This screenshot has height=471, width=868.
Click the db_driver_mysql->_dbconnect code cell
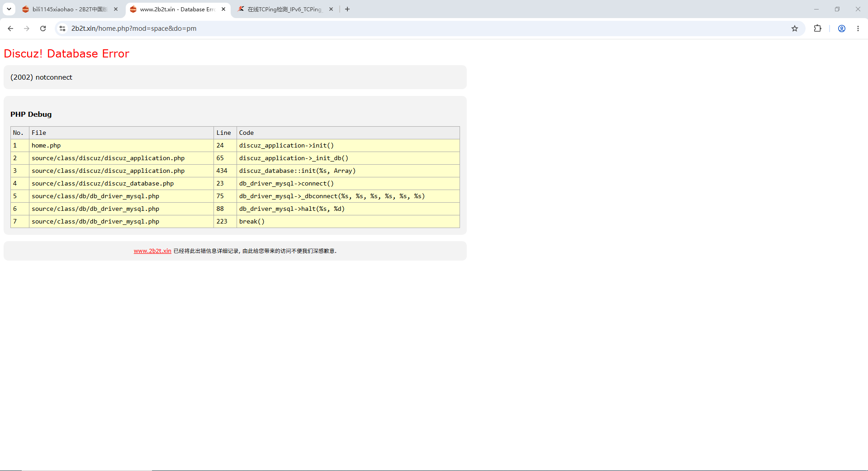tap(348, 196)
